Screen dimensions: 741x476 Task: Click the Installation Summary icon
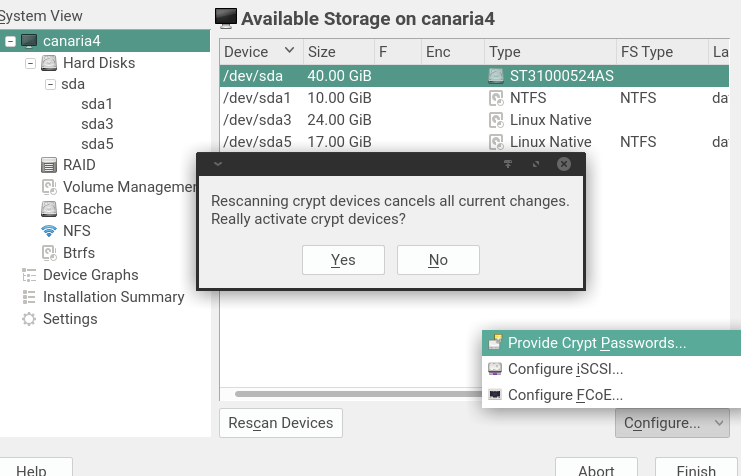pyautogui.click(x=29, y=297)
